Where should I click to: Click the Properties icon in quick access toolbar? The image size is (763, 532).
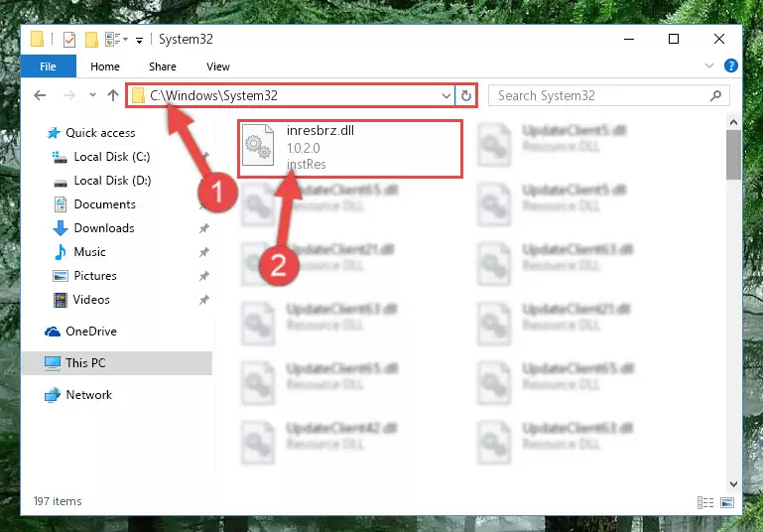[69, 40]
